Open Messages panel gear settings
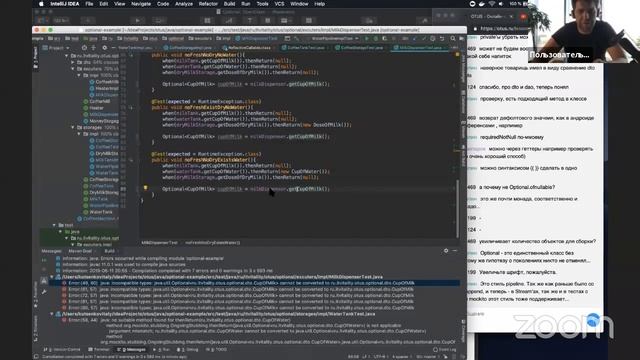This screenshot has width=640, height=360. click(x=446, y=251)
